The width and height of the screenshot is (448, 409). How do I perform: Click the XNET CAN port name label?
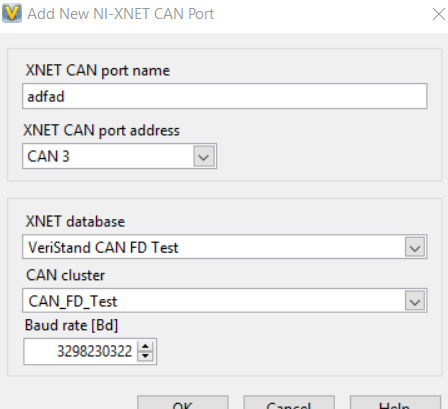98,71
